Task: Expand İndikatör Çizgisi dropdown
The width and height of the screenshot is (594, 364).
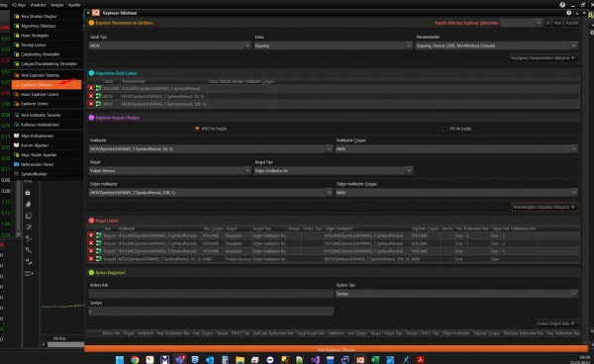Action: (x=456, y=149)
